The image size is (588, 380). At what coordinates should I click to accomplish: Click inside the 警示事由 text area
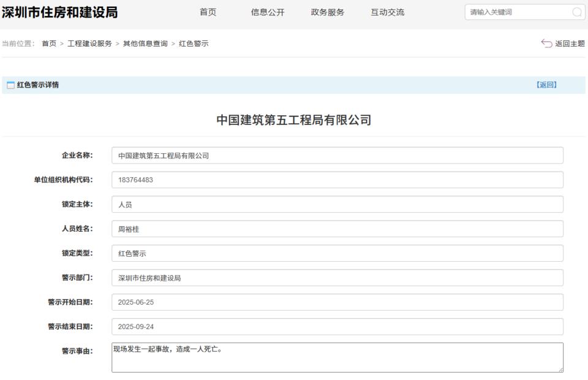tap(337, 357)
